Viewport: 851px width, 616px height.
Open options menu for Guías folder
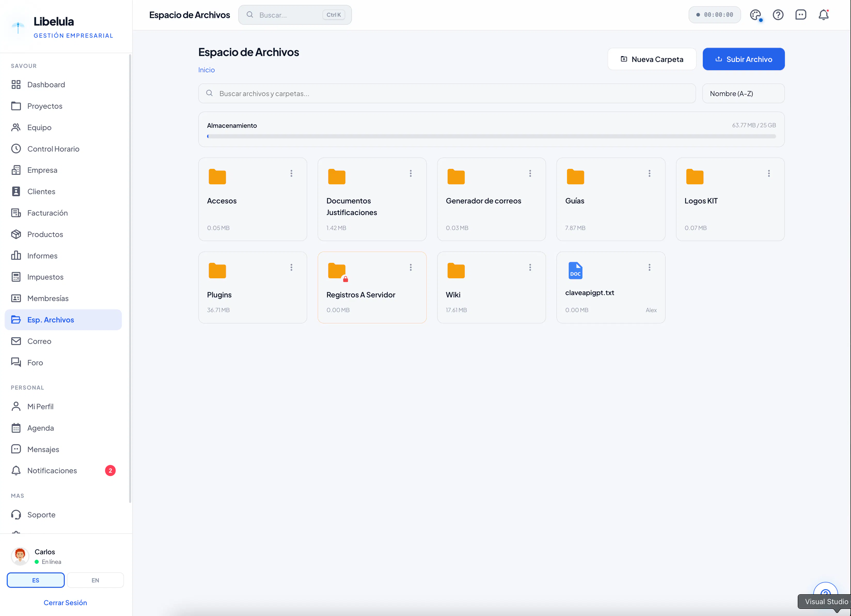tap(649, 173)
